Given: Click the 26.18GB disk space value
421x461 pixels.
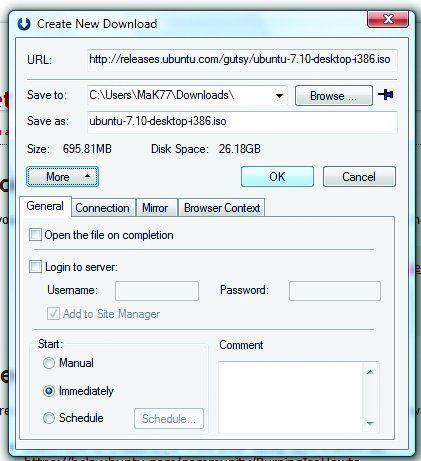Looking at the screenshot, I should pyautogui.click(x=240, y=149).
